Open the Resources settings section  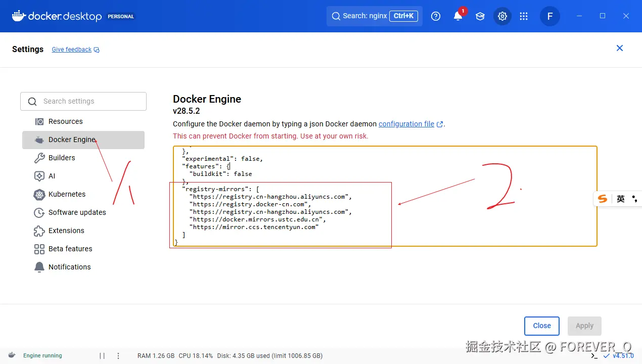[83, 121]
